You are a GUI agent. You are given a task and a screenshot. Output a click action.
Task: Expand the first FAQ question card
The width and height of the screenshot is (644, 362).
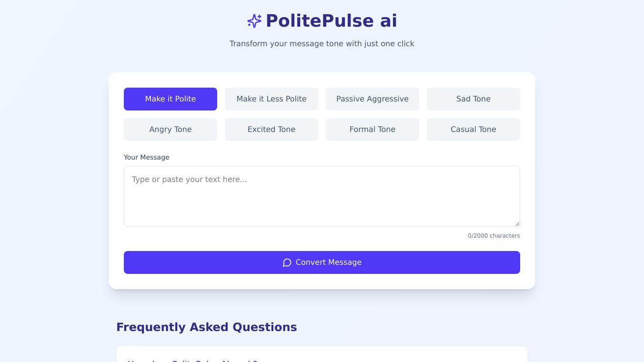point(322,356)
